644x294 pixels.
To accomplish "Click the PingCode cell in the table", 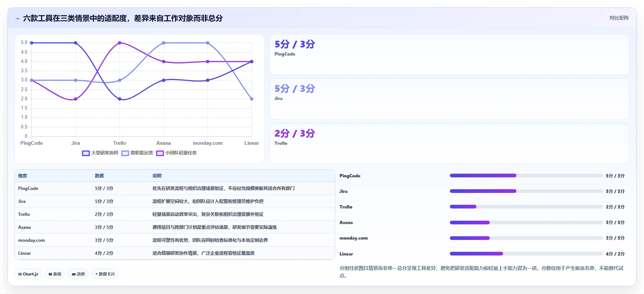I will coord(28,188).
